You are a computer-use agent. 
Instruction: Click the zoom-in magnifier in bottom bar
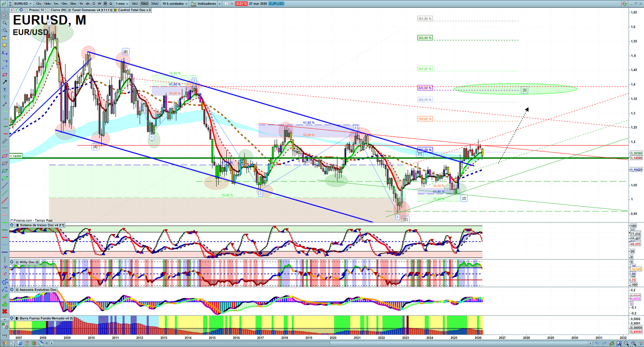point(634,343)
